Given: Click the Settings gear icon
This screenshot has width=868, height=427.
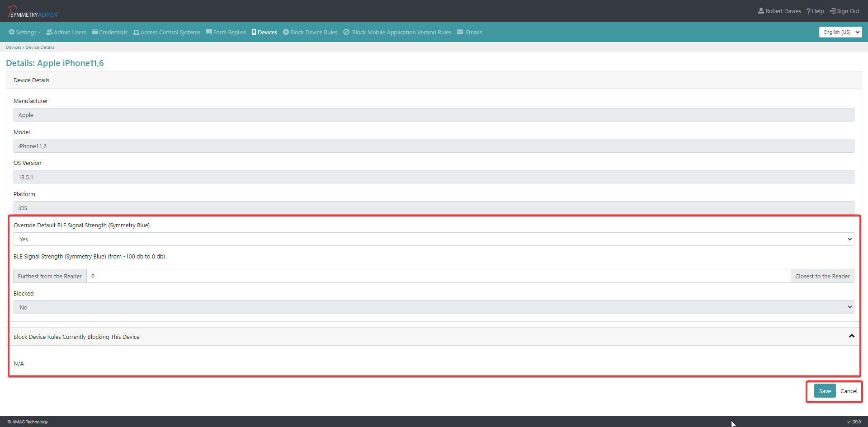Looking at the screenshot, I should pos(12,32).
